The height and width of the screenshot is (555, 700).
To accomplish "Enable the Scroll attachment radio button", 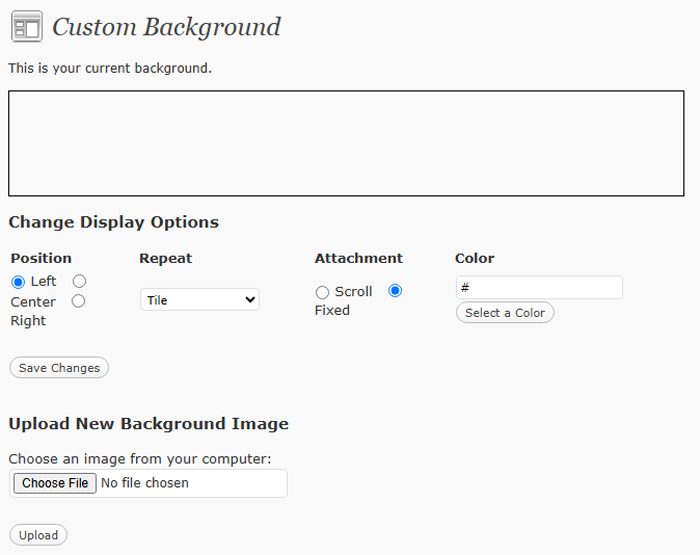I will [x=322, y=292].
